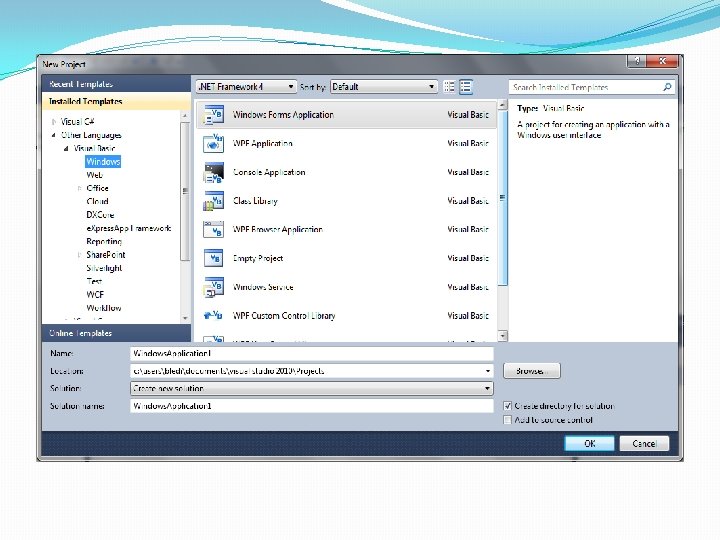720x540 pixels.
Task: Click the Empty Project template icon
Action: [x=214, y=258]
